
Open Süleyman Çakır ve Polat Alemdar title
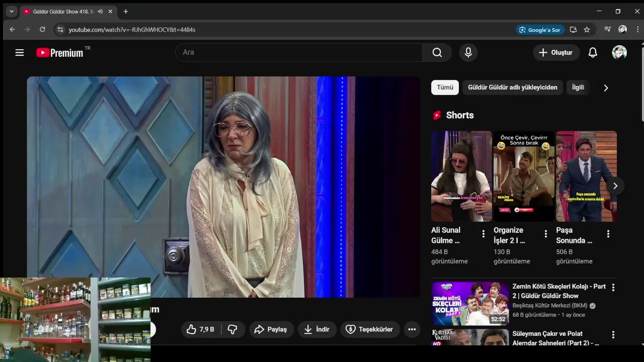point(555,338)
